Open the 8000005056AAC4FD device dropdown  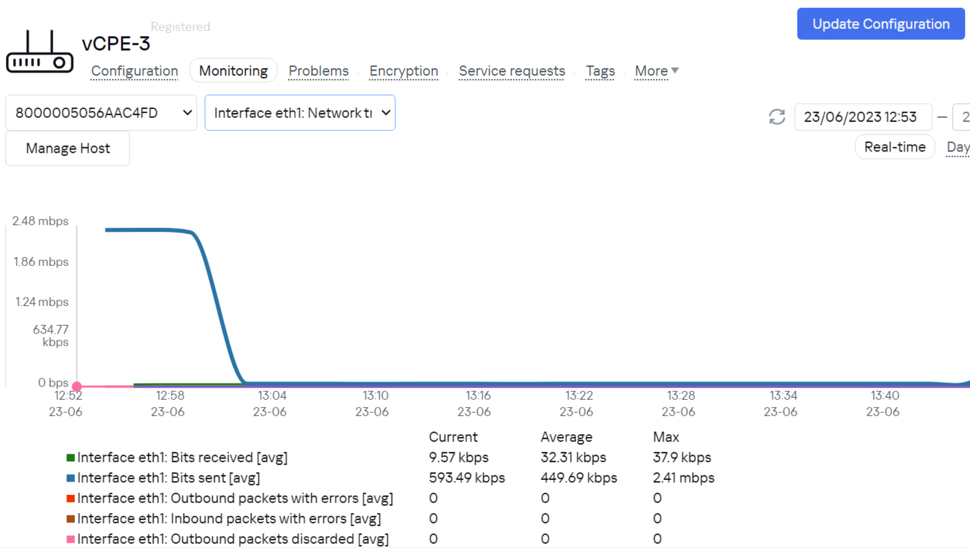[x=101, y=113]
